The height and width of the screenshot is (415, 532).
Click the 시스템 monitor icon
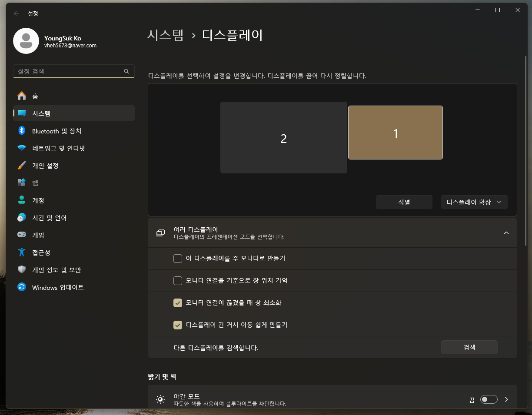pos(22,113)
